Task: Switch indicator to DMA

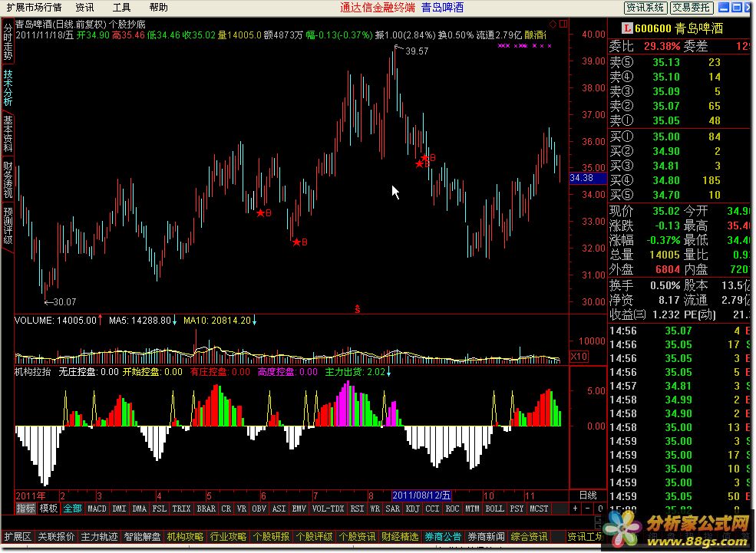Action: [x=140, y=509]
